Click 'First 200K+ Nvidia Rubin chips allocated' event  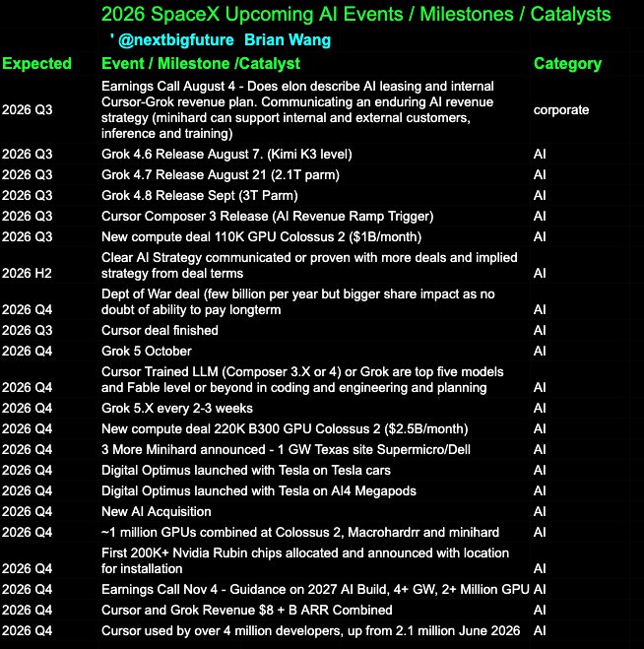click(305, 560)
